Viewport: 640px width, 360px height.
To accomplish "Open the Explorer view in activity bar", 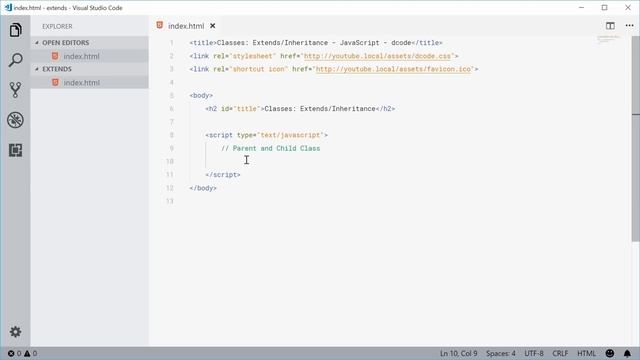I will (15, 30).
